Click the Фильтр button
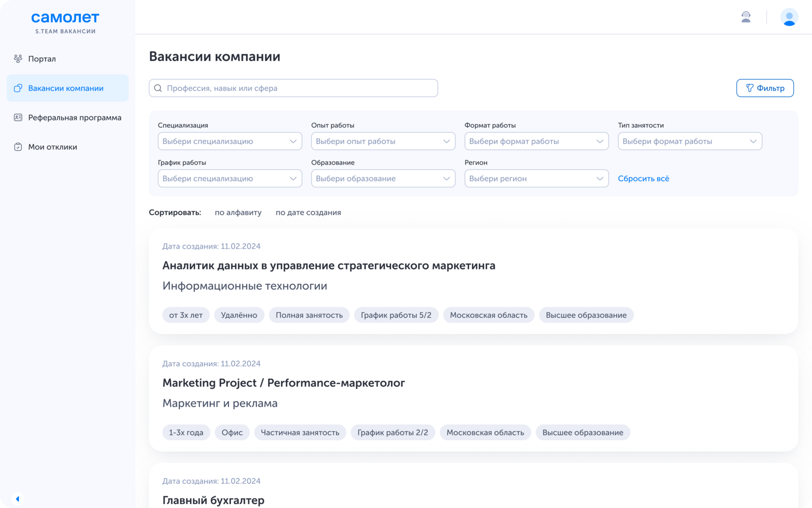This screenshot has height=508, width=812. tap(765, 88)
